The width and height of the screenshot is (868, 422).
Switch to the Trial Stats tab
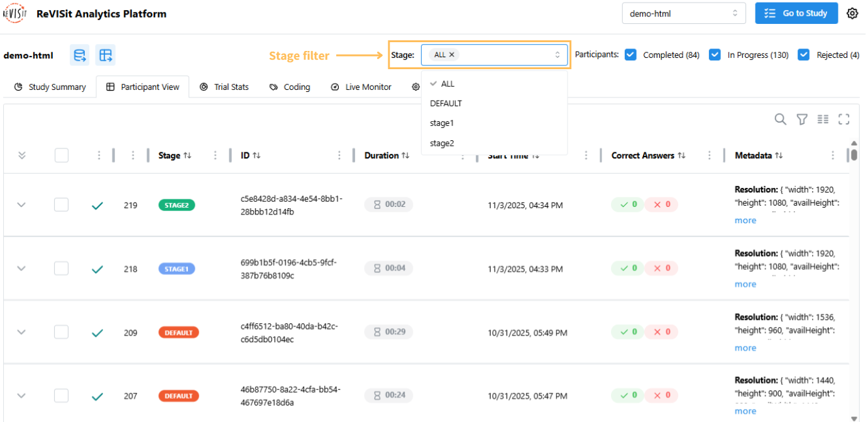pyautogui.click(x=224, y=87)
